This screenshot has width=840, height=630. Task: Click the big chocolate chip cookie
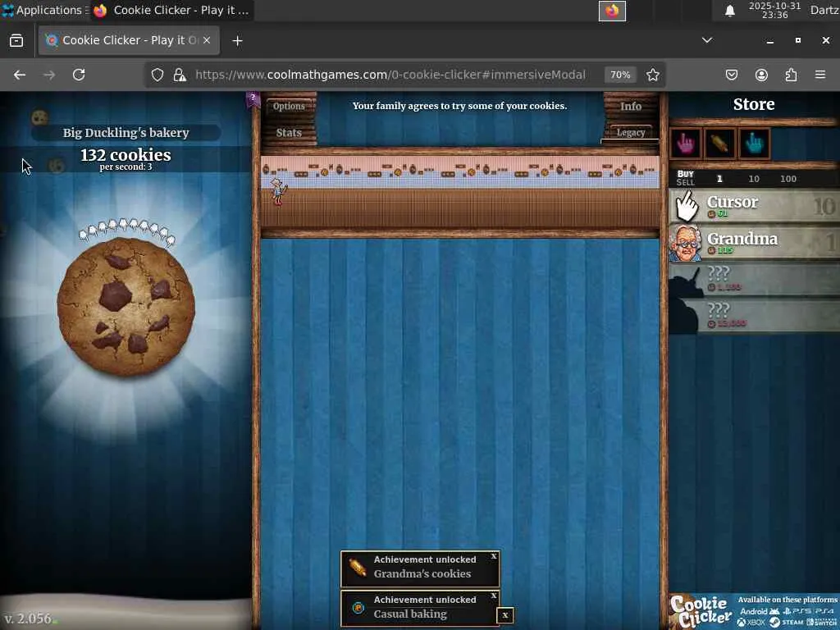pos(126,307)
